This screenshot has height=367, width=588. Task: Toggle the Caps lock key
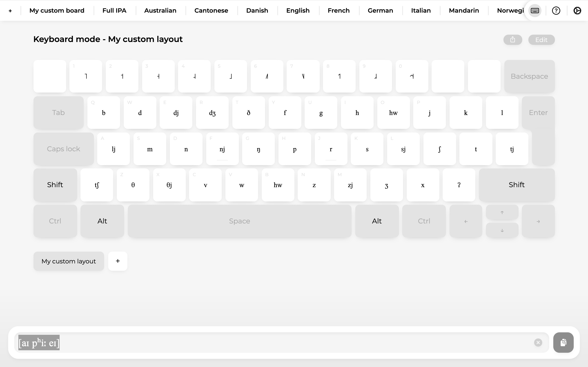click(63, 149)
